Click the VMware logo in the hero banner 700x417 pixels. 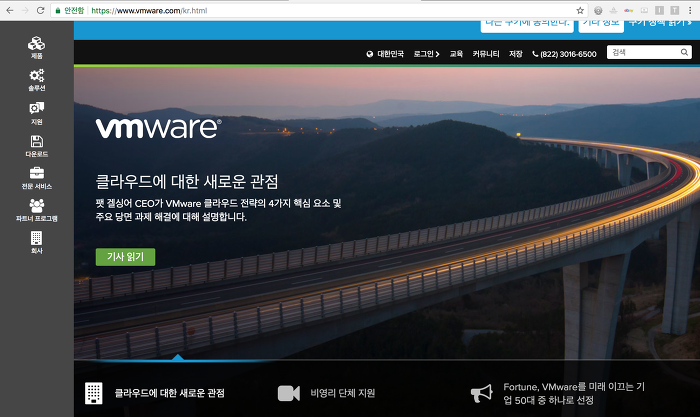point(158,128)
